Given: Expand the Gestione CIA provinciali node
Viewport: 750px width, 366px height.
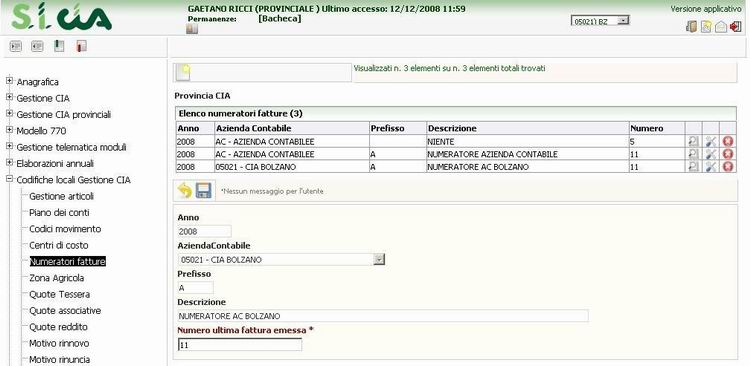Looking at the screenshot, I should click(9, 114).
